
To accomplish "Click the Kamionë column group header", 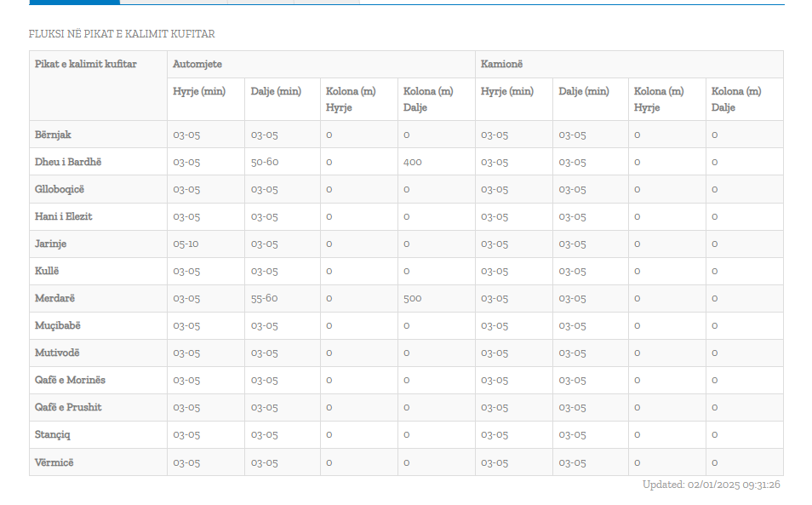I will [501, 64].
